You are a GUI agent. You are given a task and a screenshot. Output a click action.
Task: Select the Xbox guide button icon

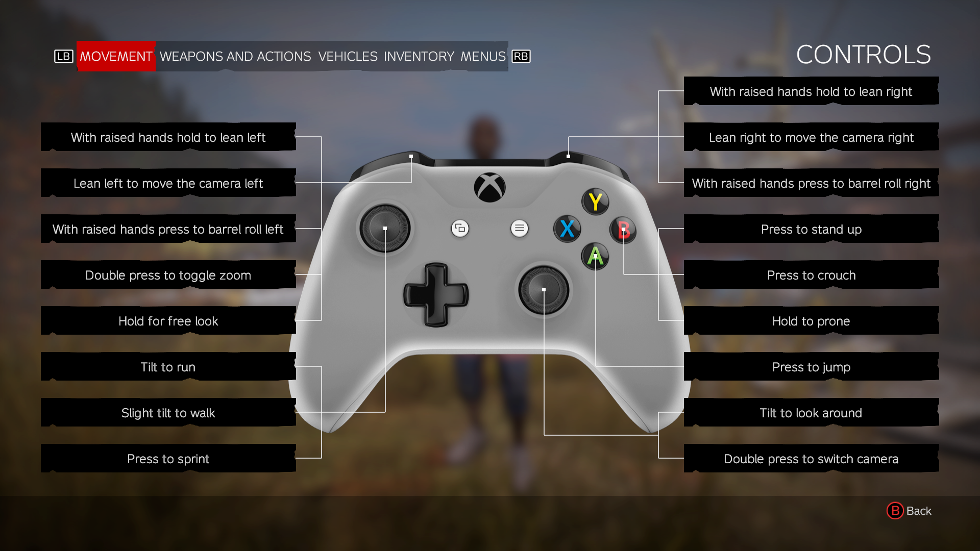(x=489, y=185)
